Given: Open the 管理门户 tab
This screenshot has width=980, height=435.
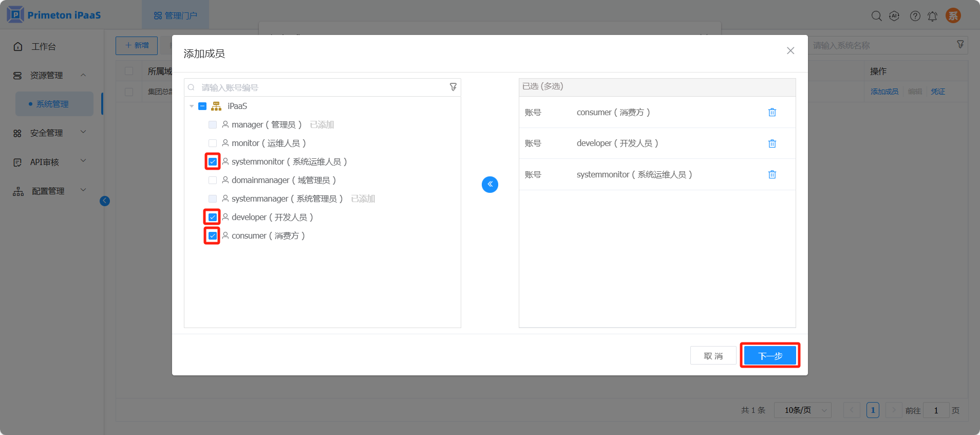Looking at the screenshot, I should coord(176,15).
